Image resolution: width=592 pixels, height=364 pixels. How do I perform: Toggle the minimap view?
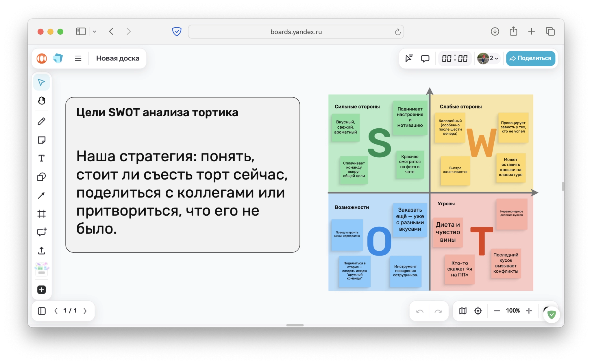pos(463,311)
